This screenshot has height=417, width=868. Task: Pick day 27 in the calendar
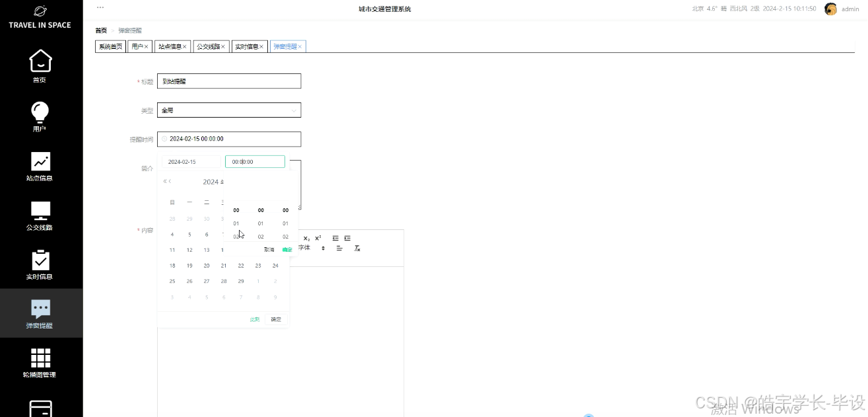pyautogui.click(x=207, y=282)
